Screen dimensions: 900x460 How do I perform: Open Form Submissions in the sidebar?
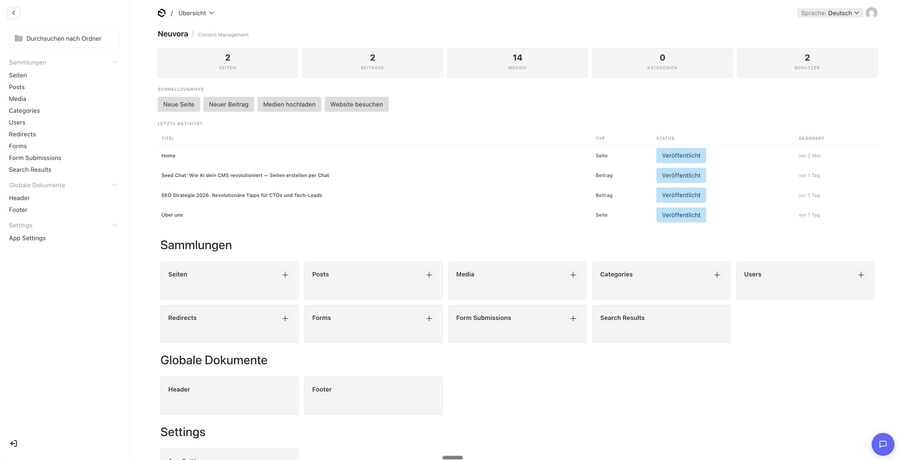point(35,158)
